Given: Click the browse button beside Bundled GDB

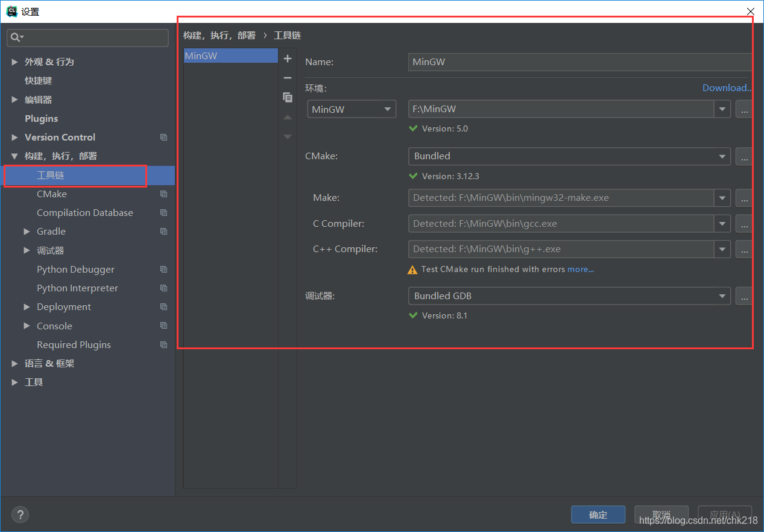Looking at the screenshot, I should point(743,296).
